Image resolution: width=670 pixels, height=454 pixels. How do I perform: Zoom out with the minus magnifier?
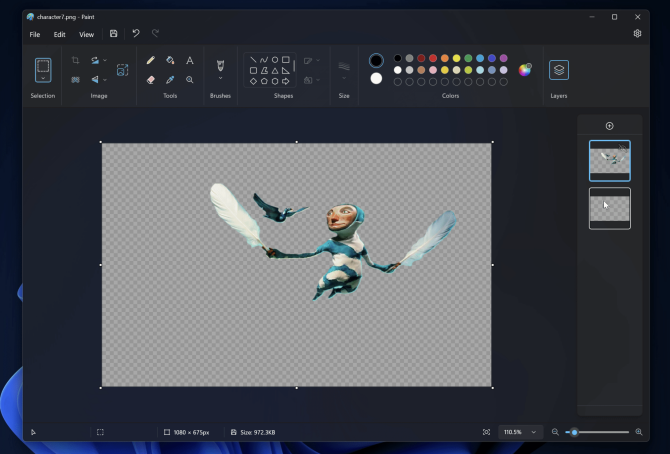(x=555, y=432)
